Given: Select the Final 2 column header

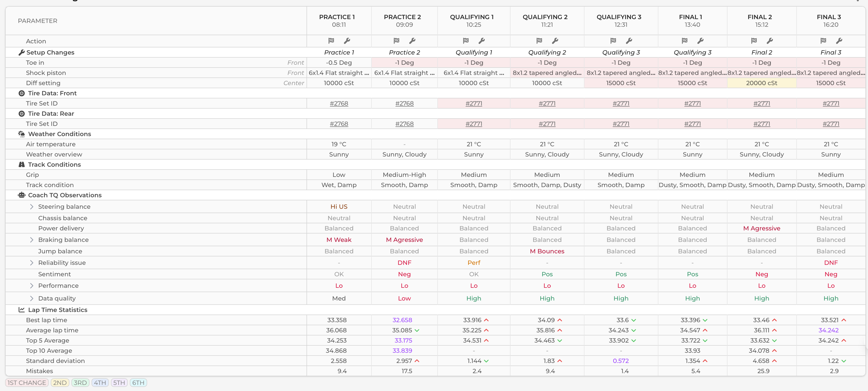Looking at the screenshot, I should 761,21.
